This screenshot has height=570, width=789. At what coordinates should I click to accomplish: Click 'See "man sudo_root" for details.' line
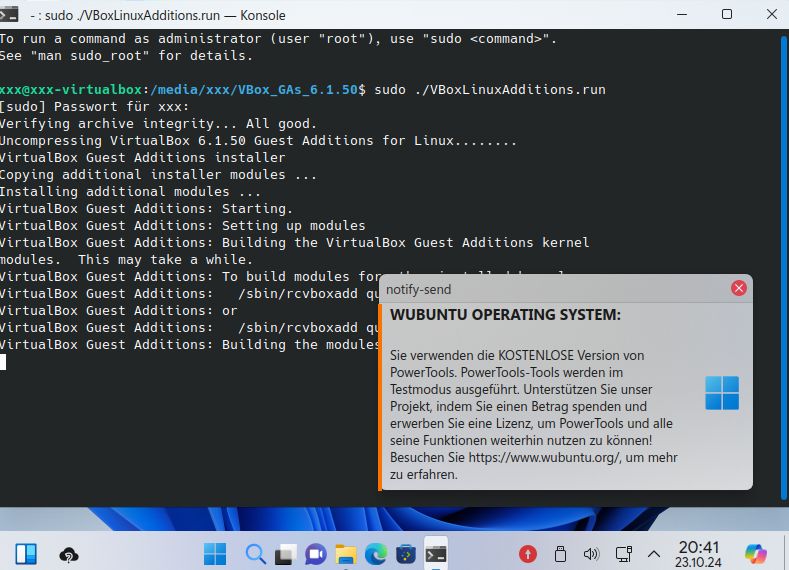(126, 56)
